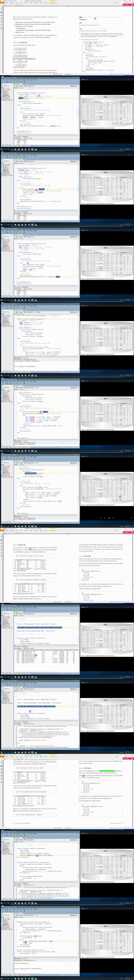This screenshot has height=980, width=134.
Task: Click the Windows Start button on taskbar
Action: [x=1, y=150]
